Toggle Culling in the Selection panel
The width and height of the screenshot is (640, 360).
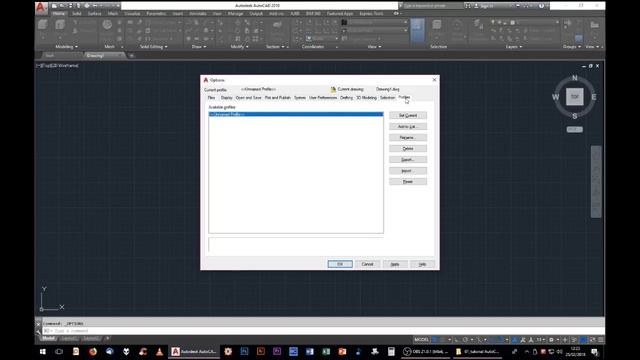pyautogui.click(x=417, y=29)
